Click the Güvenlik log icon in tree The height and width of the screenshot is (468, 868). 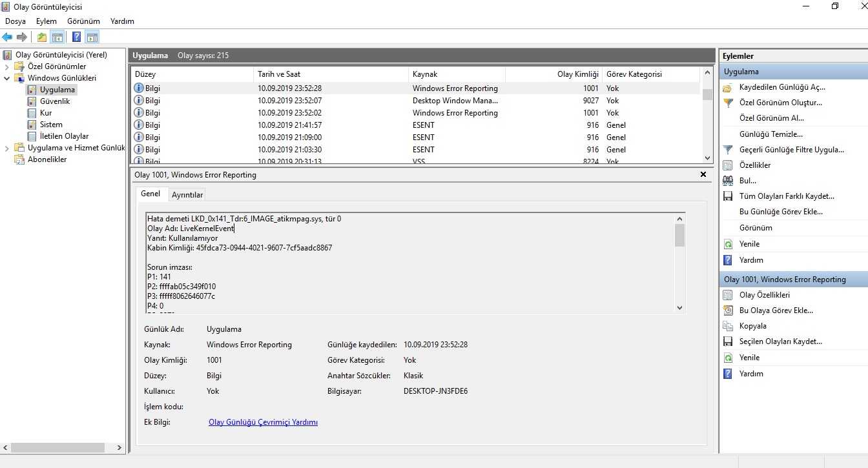click(x=32, y=101)
